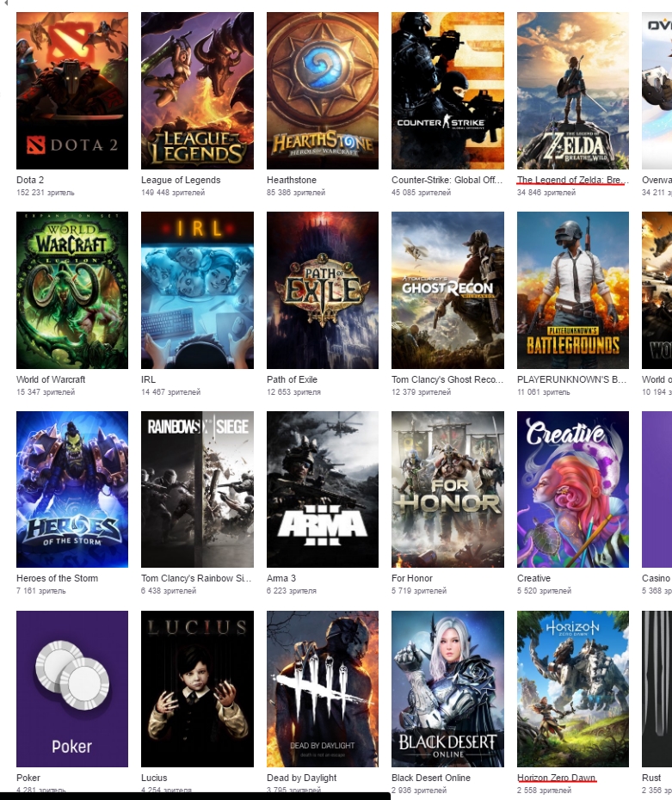Open the Lucius game cover art
Viewport: 672px width, 800px height.
click(x=197, y=688)
